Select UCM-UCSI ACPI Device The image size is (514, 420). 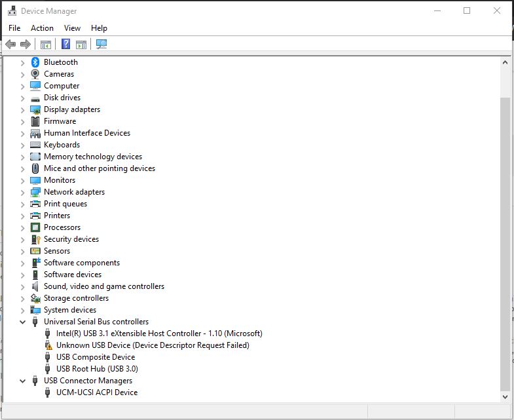(97, 392)
